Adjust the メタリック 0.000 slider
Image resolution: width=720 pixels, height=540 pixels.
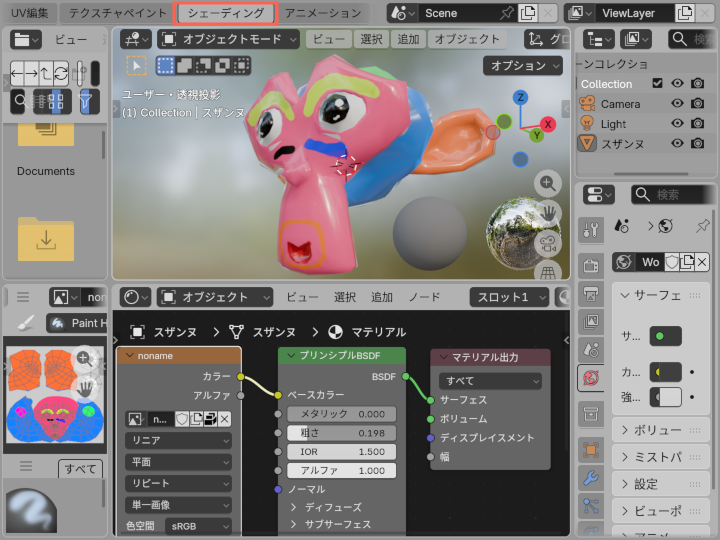point(341,414)
